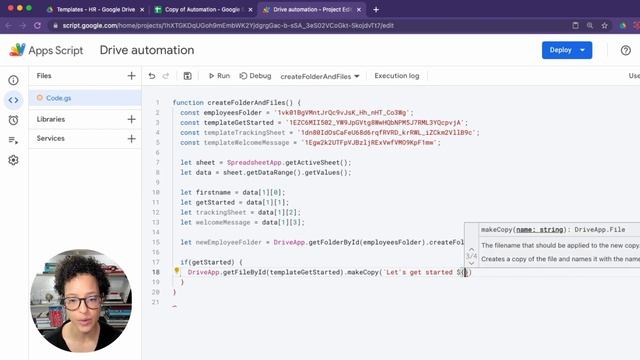Click the Drive automation project title
The width and height of the screenshot is (640, 360).
pyautogui.click(x=147, y=50)
